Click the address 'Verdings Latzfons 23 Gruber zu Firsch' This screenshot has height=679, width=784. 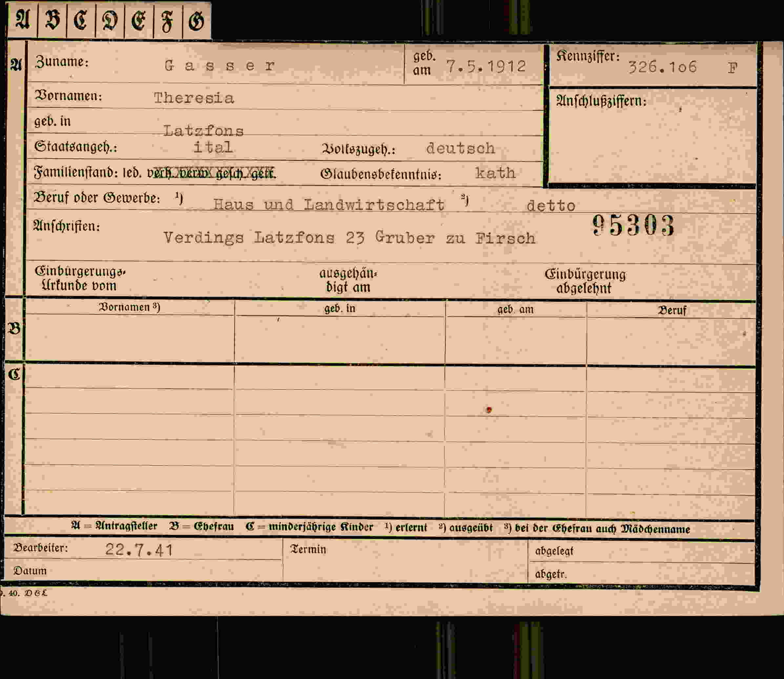(349, 238)
